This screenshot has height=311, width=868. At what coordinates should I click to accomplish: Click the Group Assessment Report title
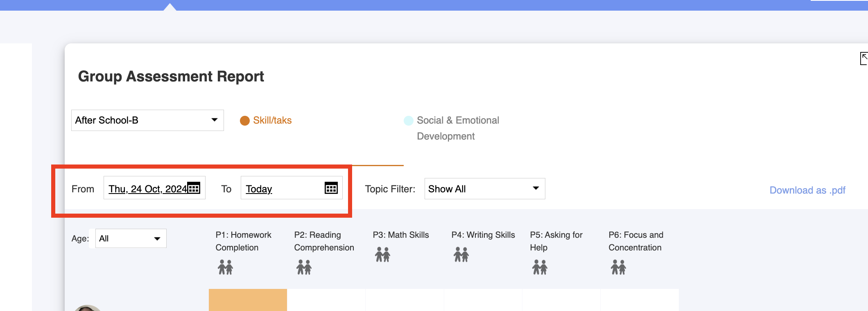[x=171, y=77]
